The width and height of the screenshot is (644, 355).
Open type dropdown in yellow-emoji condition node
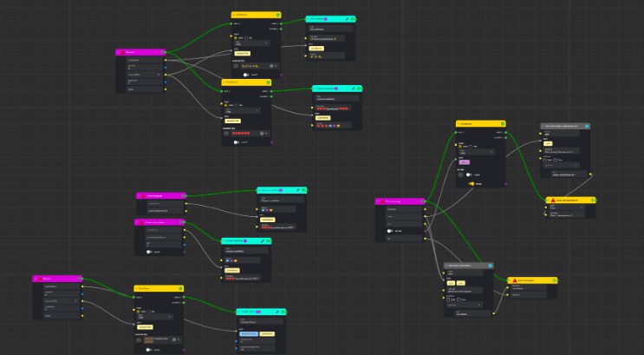(252, 43)
